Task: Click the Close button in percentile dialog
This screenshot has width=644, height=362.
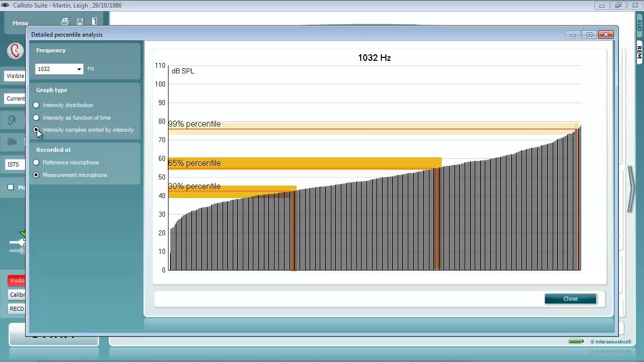Action: [571, 299]
